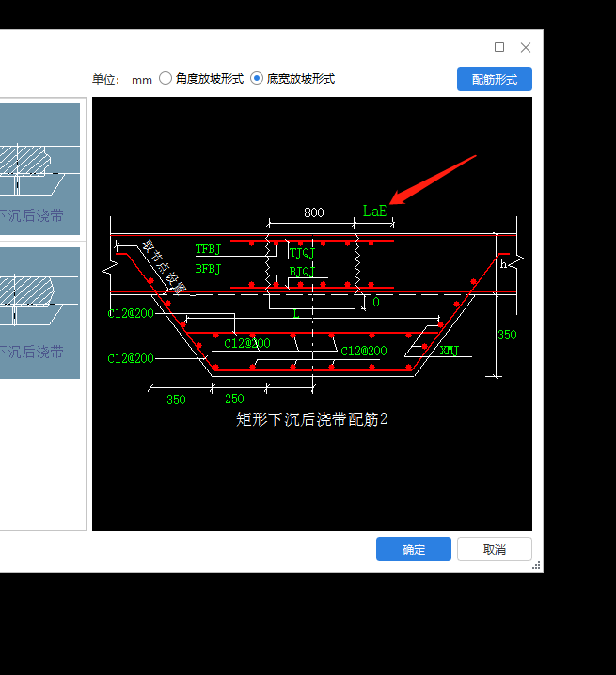Viewport: 616px width, 675px height.
Task: Edit the BFBJ rebar label
Action: point(208,269)
